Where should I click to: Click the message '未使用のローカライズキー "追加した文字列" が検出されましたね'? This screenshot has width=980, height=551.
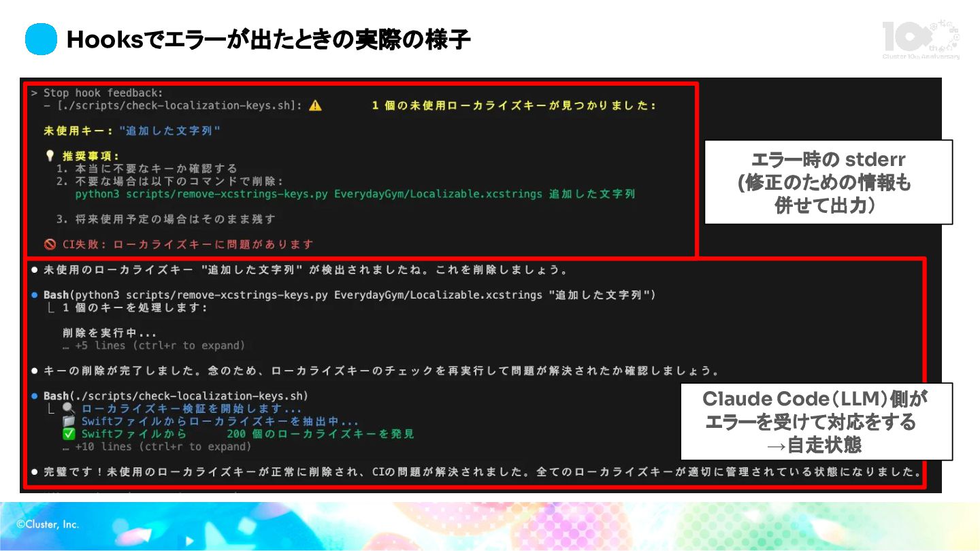305,270
